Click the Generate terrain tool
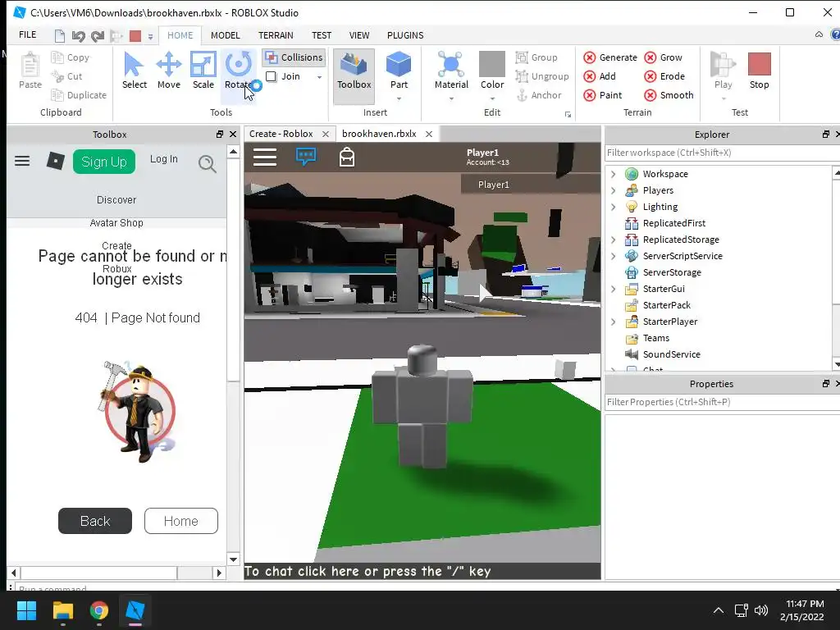This screenshot has height=630, width=840. 610,57
